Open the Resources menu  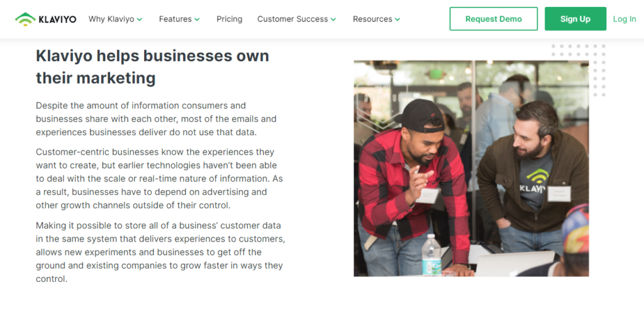pos(372,19)
